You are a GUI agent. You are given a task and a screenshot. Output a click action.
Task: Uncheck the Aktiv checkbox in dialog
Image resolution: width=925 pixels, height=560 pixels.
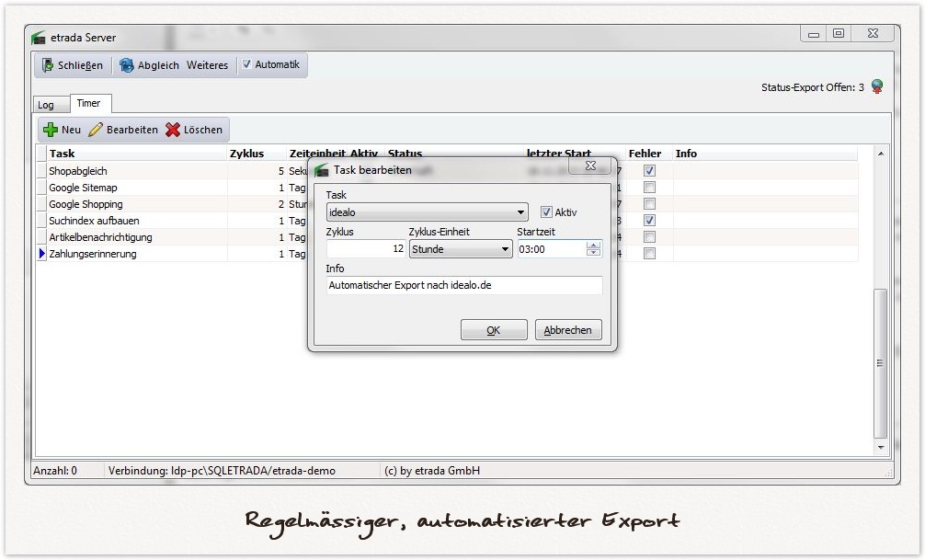[546, 211]
